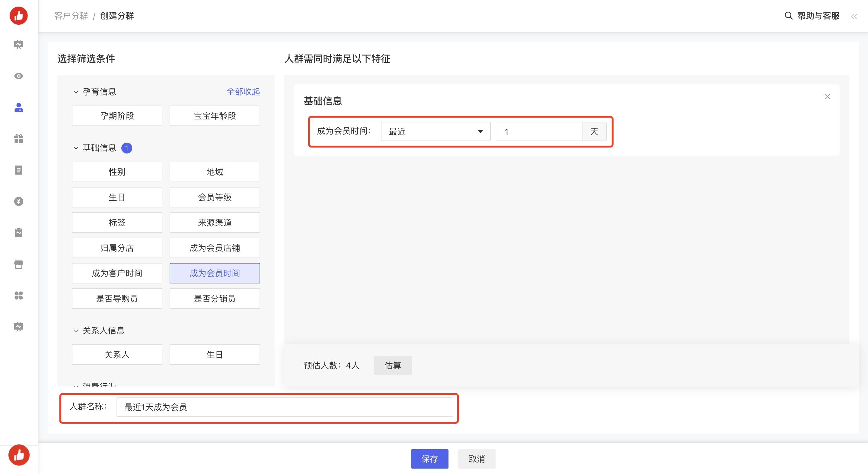
Task: Select the 会员等级 filter
Action: point(215,197)
